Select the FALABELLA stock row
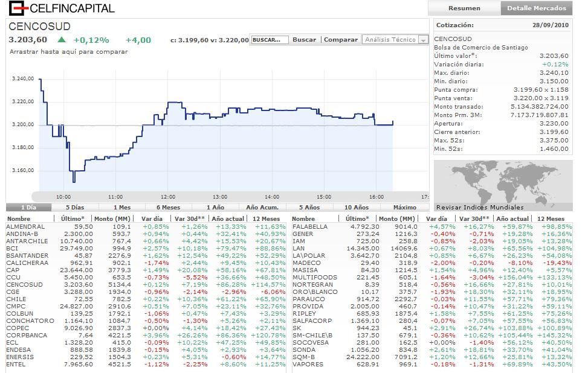Viewport: 588px width, 373px height. pos(432,226)
